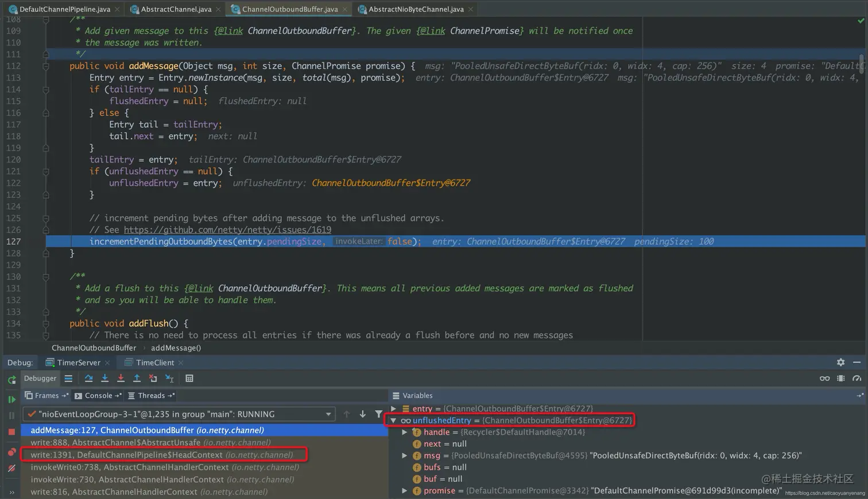The width and height of the screenshot is (868, 499).
Task: Expand more debug sidebar actions chevron
Action: coord(11,493)
